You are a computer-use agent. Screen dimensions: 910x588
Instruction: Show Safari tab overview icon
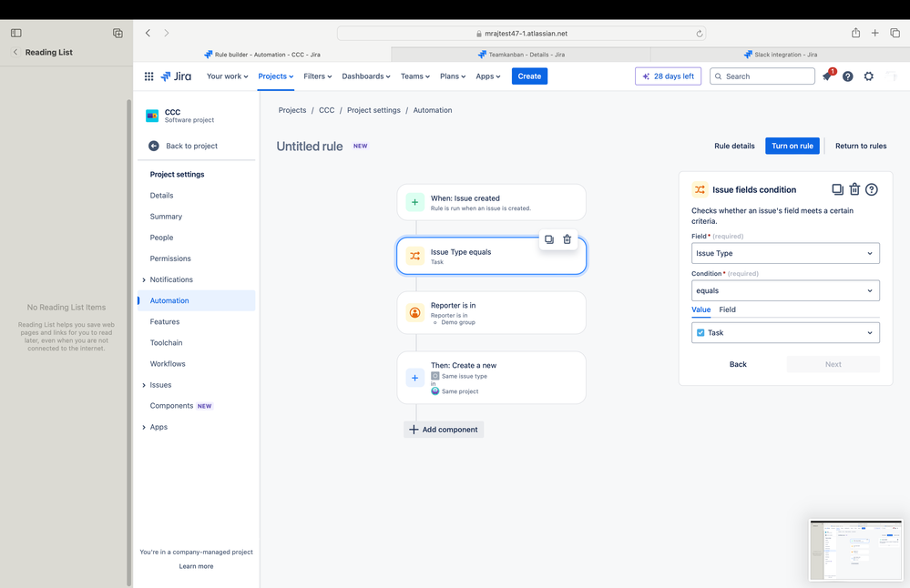[x=895, y=33]
